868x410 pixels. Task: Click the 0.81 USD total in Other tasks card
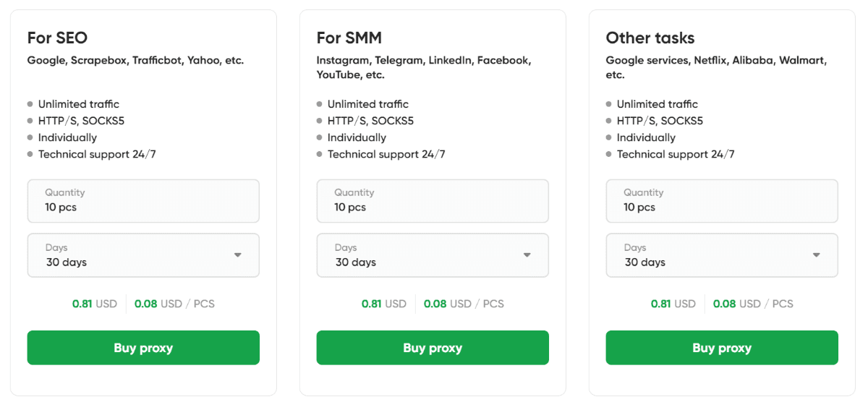(673, 304)
